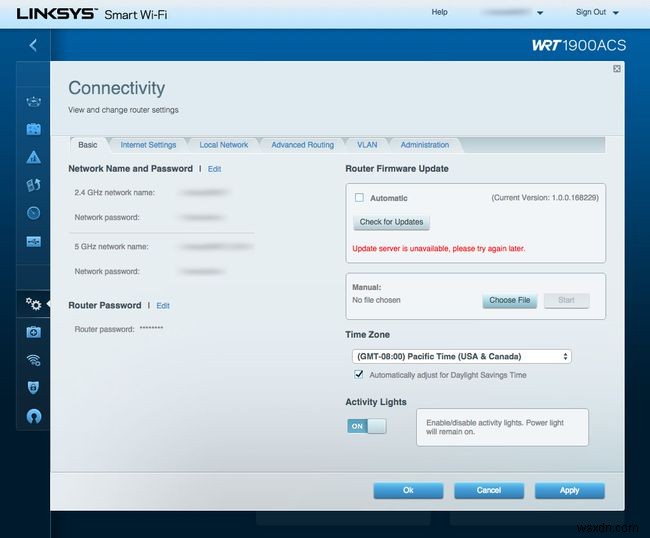Switch to the Internet Settings tab
This screenshot has height=538, width=650.
click(148, 145)
